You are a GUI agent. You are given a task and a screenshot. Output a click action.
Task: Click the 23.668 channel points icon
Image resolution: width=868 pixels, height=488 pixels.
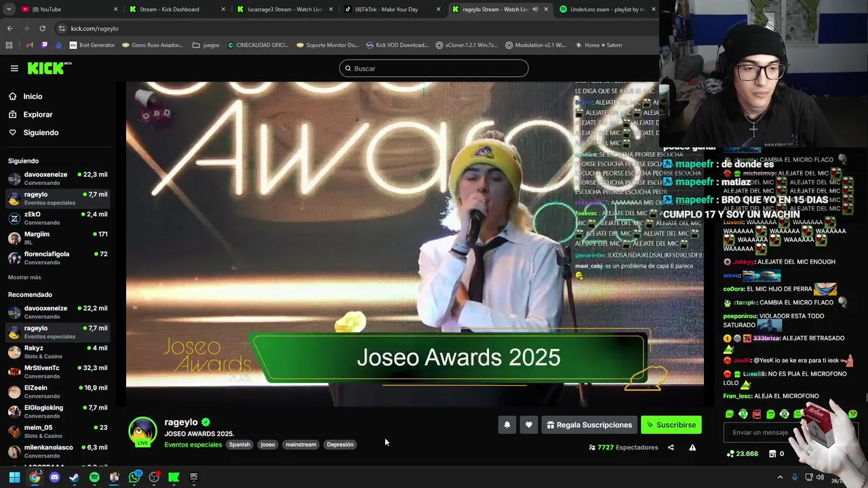(730, 453)
